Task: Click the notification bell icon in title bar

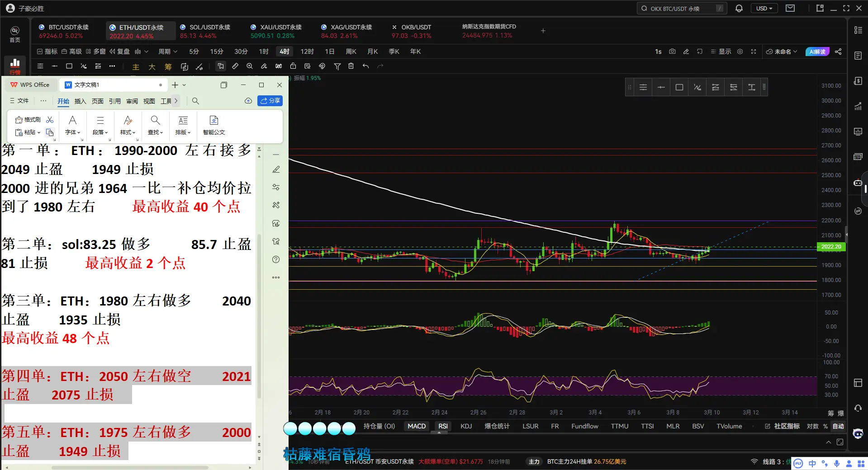Action: point(739,8)
